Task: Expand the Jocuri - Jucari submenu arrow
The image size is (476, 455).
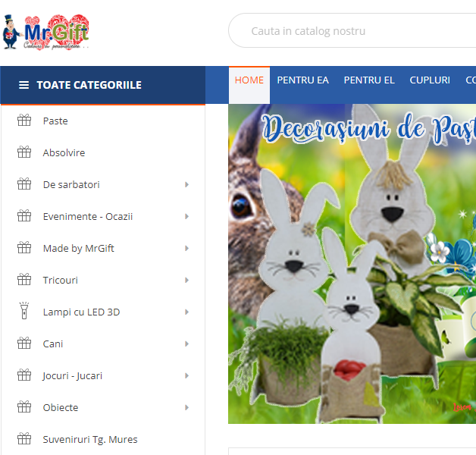Action: [186, 375]
